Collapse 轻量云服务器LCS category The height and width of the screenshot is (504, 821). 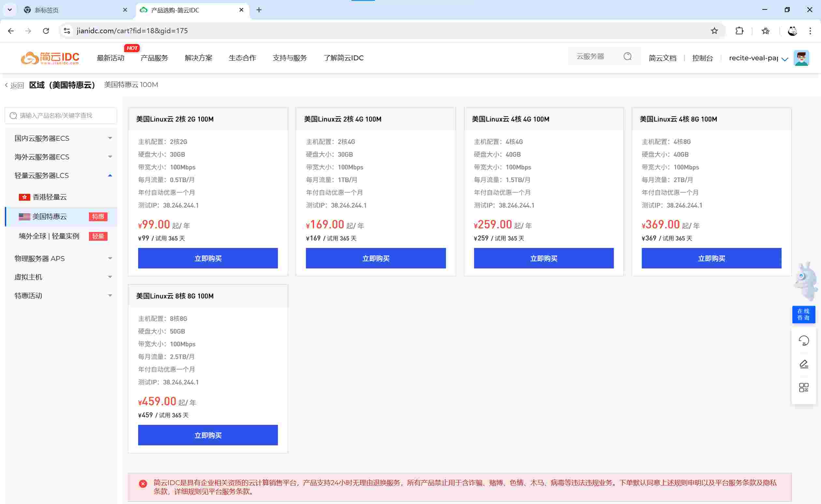click(x=61, y=176)
